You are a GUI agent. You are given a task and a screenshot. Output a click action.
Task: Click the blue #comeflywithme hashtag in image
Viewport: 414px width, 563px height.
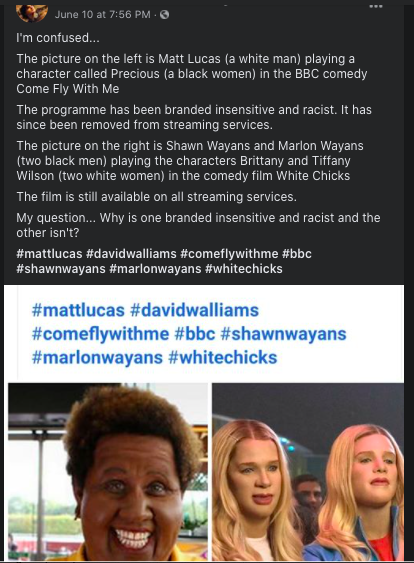[x=100, y=334]
